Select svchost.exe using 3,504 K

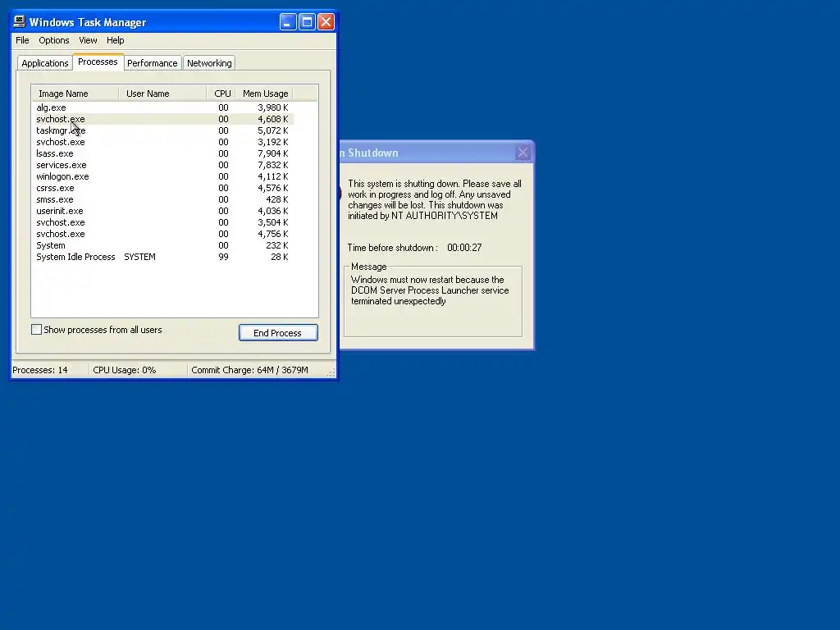point(163,222)
